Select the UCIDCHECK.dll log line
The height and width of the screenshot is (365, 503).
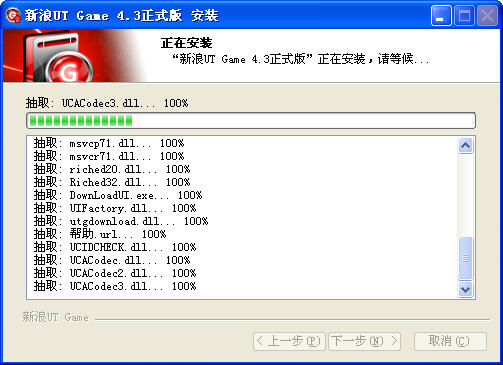pos(115,247)
